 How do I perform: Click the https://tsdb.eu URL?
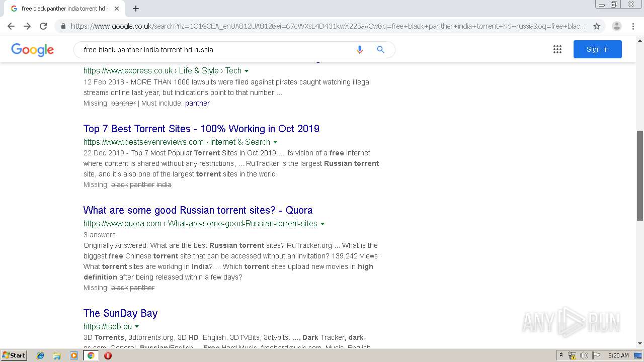[108, 327]
